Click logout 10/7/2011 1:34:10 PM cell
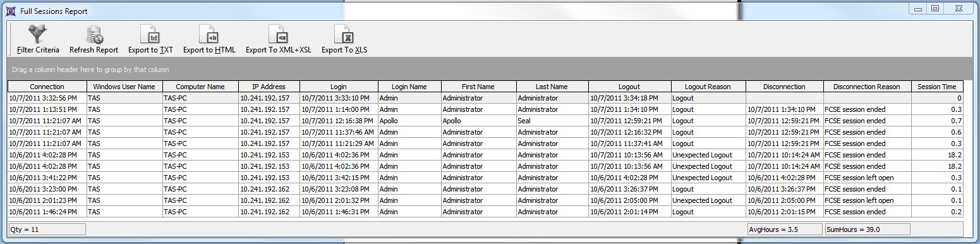Screen dimensions: 980x244 click(x=629, y=109)
